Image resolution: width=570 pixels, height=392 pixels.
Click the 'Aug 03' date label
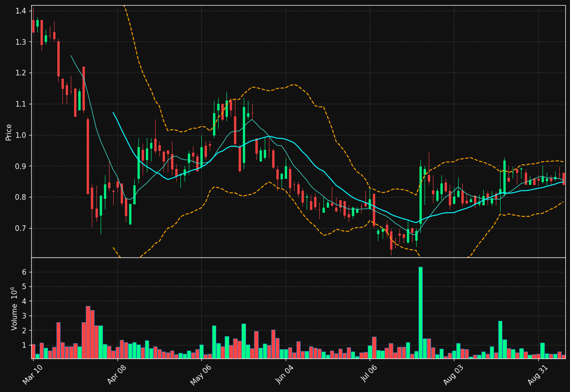coord(453,375)
